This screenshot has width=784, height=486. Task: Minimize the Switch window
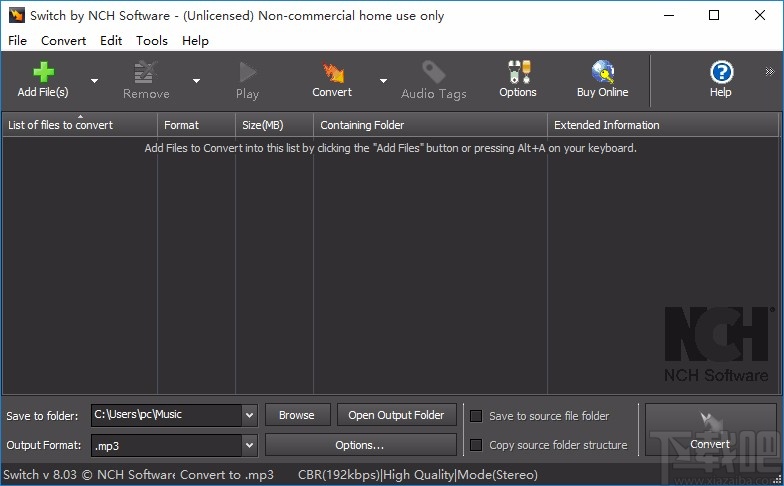tap(669, 16)
